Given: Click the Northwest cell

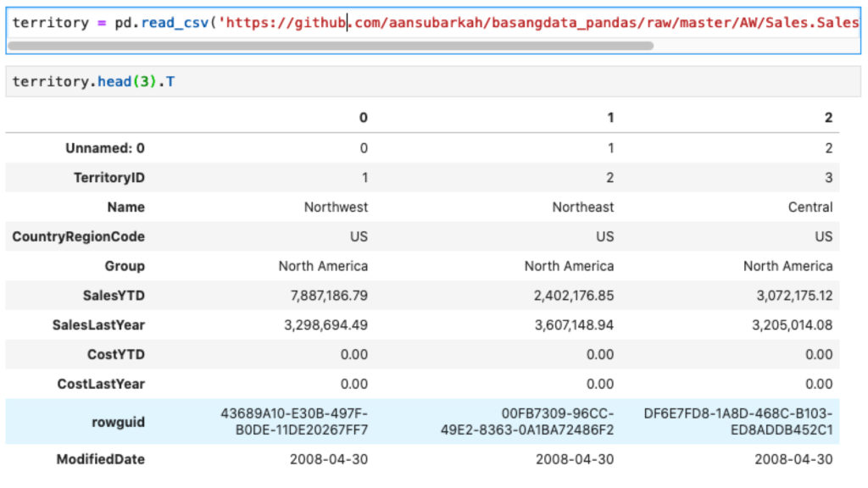Looking at the screenshot, I should click(x=336, y=207).
